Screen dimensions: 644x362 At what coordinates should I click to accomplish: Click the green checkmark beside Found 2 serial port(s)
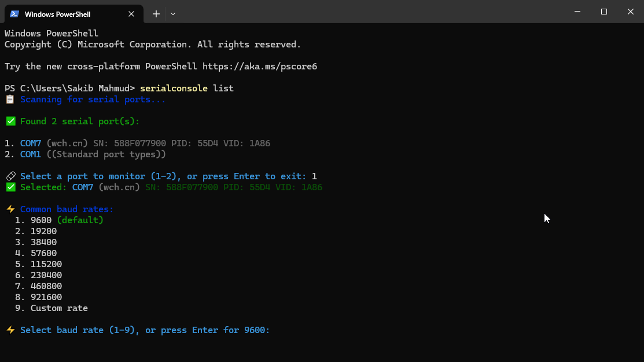pos(10,121)
